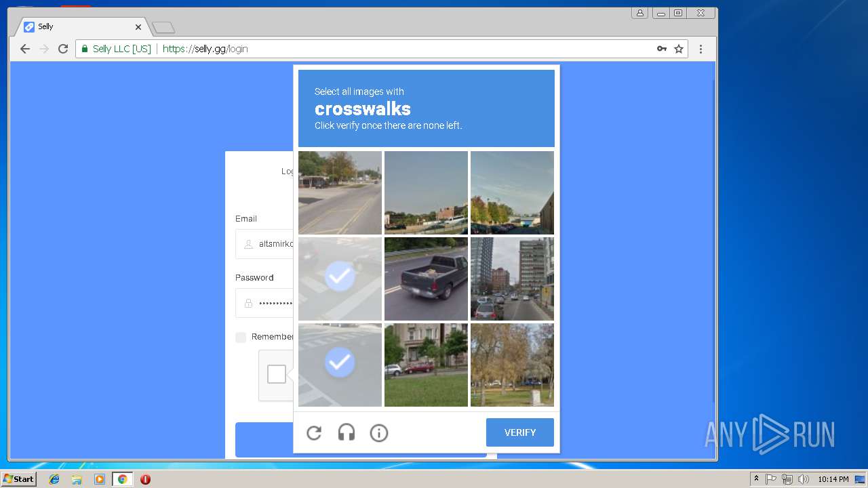Viewport: 868px width, 488px height.
Task: Click the Selly LLC [US] certificate label
Action: (x=122, y=49)
